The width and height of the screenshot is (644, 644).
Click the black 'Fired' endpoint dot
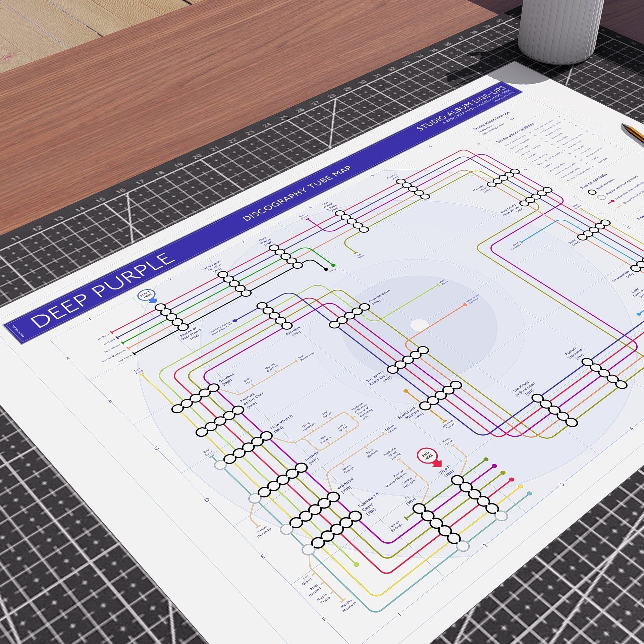326,269
